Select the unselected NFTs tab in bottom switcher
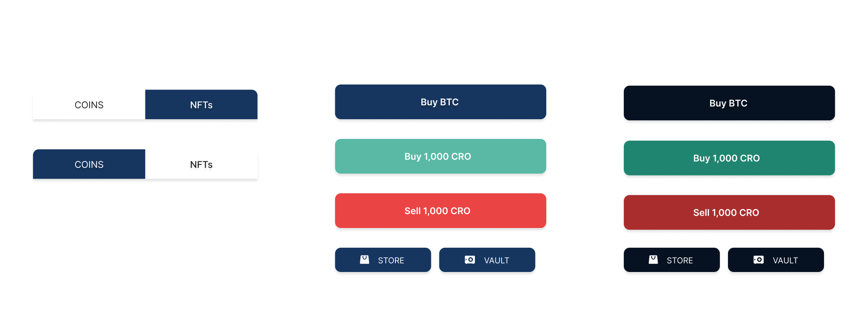This screenshot has height=321, width=868. [201, 164]
